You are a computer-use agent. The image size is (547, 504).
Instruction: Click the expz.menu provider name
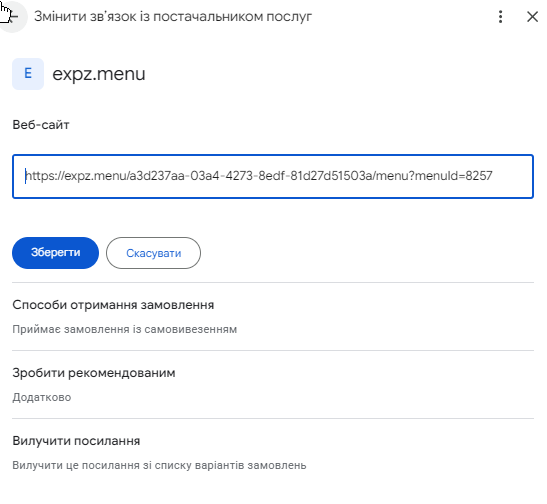pyautogui.click(x=99, y=74)
